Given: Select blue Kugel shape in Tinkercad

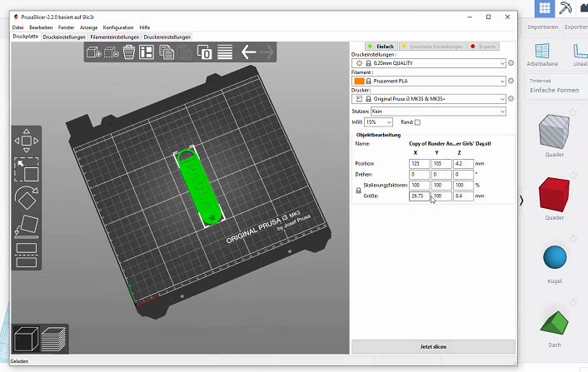Looking at the screenshot, I should [555, 257].
